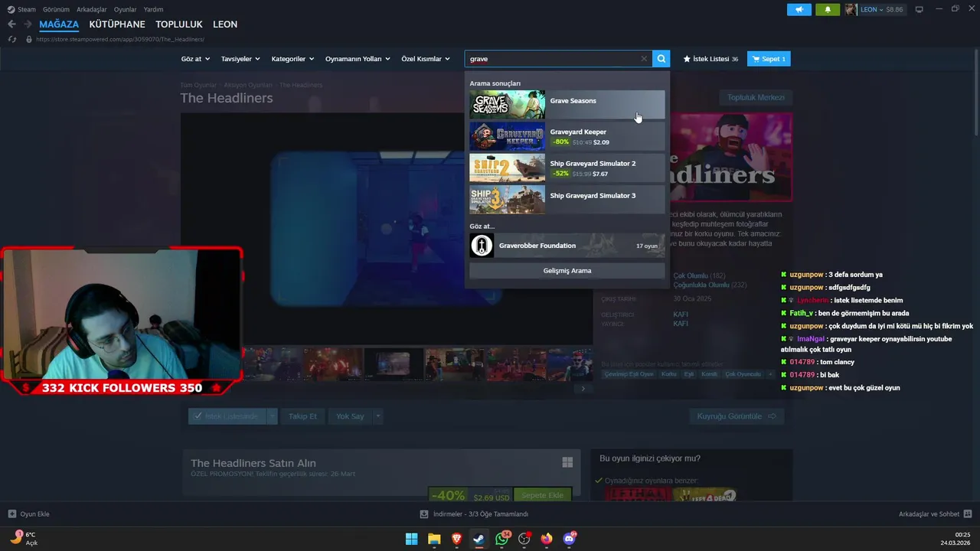The width and height of the screenshot is (980, 551).
Task: Open the Yardım menu
Action: coord(154,9)
